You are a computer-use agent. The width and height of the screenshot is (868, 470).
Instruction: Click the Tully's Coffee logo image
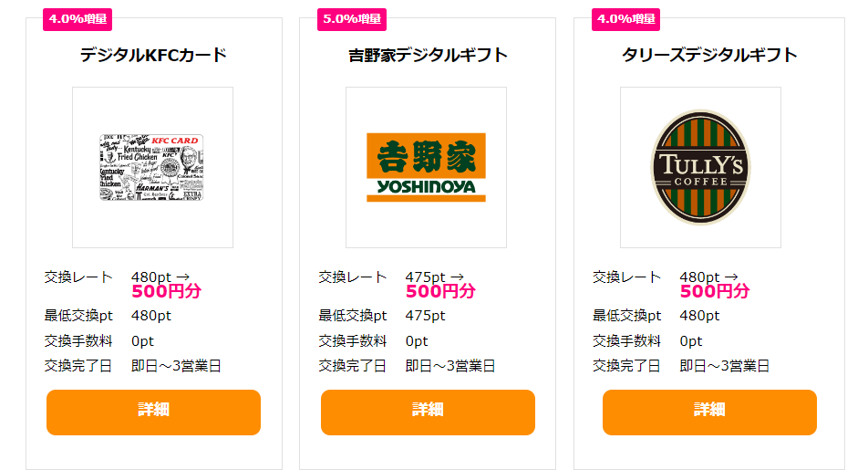700,167
